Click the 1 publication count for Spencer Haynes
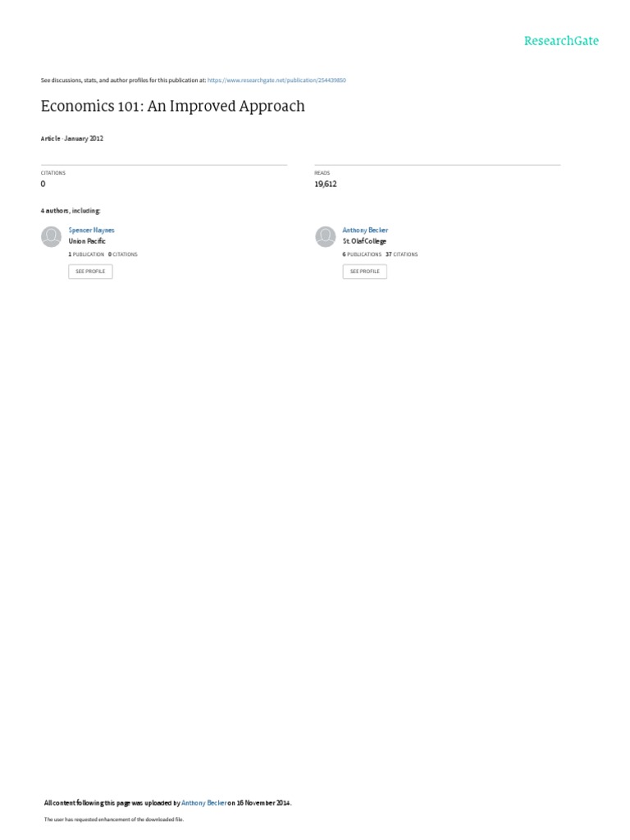630x840 pixels. coord(86,254)
